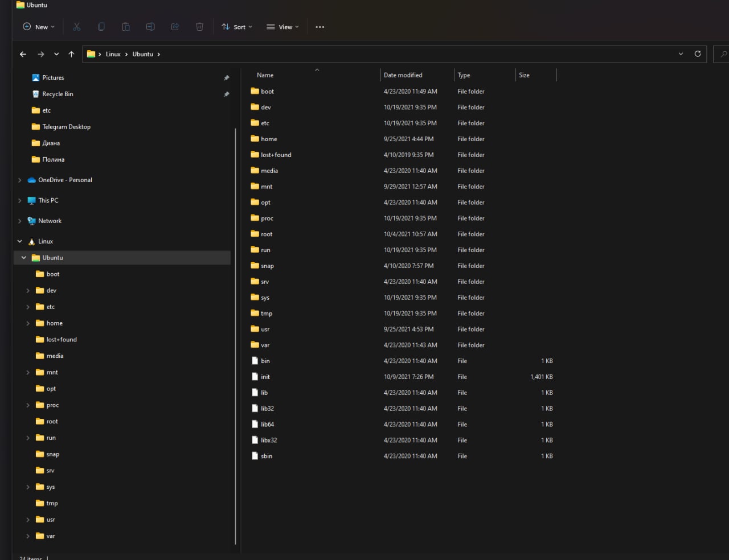
Task: Go up one level with up arrow
Action: 71,54
